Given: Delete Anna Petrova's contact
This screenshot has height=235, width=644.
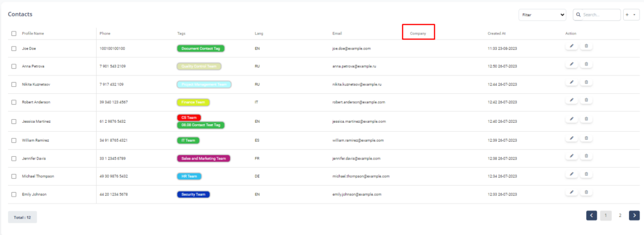Looking at the screenshot, I should click(586, 64).
